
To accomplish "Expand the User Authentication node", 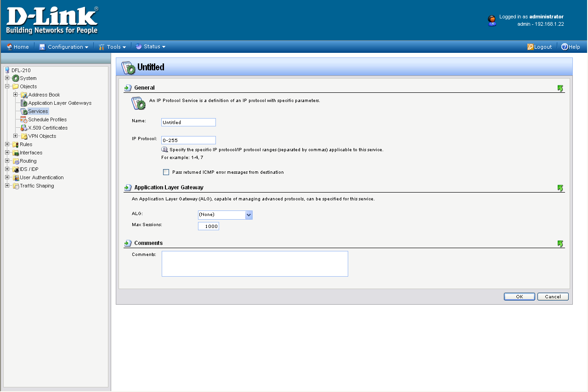I will click(7, 177).
